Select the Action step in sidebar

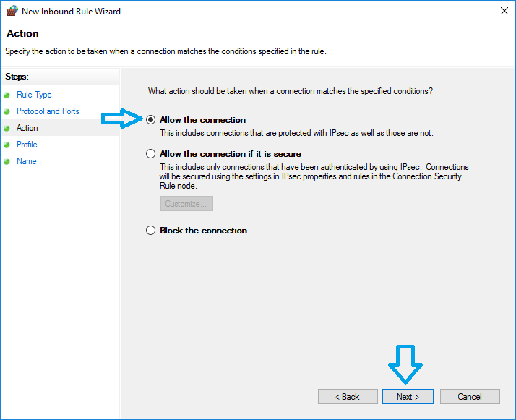coord(27,128)
